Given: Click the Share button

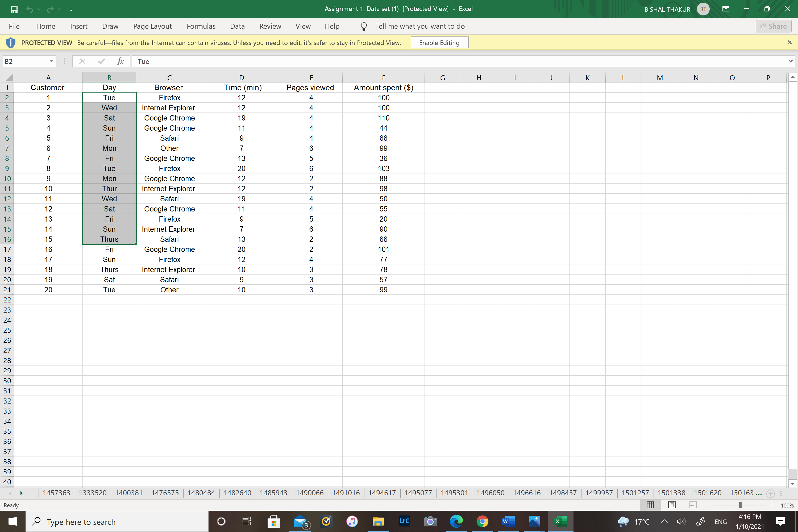Looking at the screenshot, I should click(x=773, y=26).
